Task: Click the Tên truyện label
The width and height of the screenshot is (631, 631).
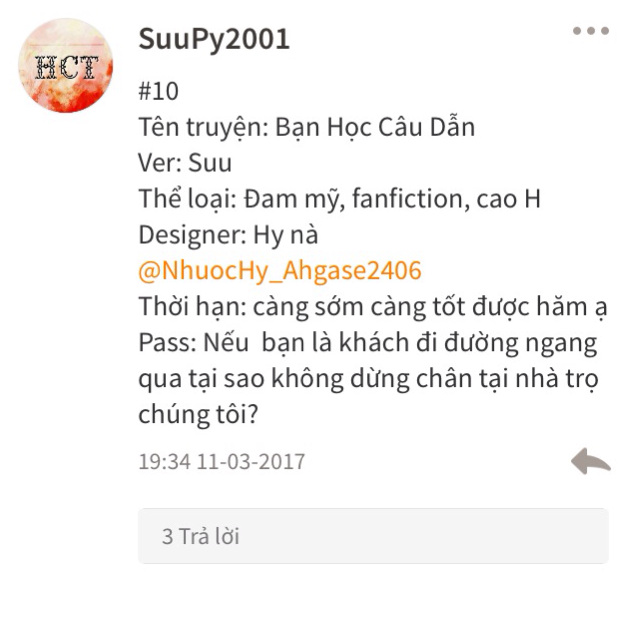Action: pos(204,127)
